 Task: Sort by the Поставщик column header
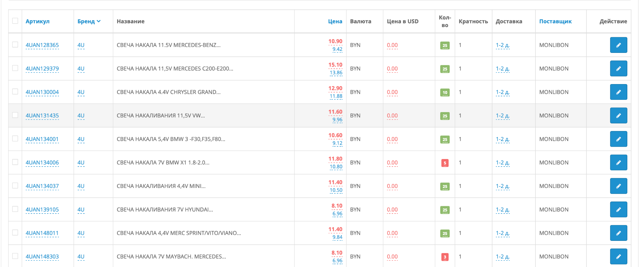[555, 21]
